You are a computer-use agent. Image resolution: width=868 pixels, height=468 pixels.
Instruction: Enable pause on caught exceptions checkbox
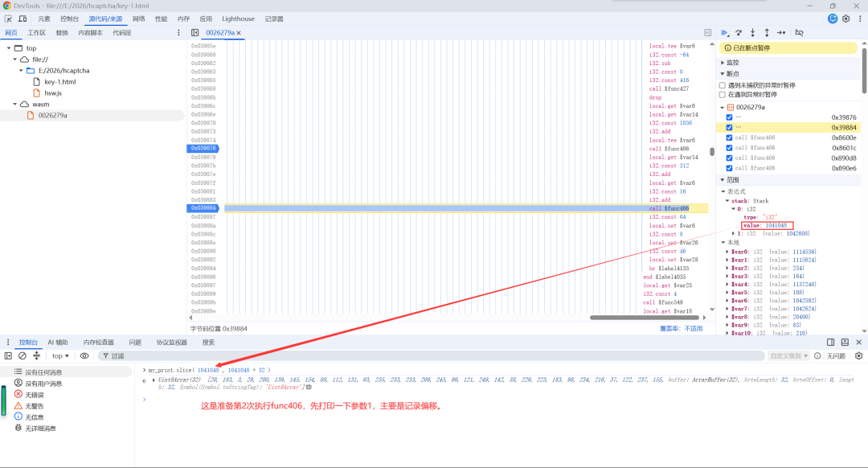[723, 95]
